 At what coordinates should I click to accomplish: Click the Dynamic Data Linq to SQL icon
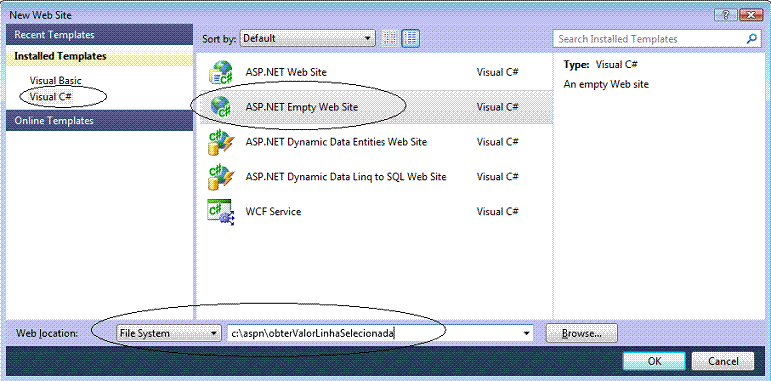[x=220, y=177]
